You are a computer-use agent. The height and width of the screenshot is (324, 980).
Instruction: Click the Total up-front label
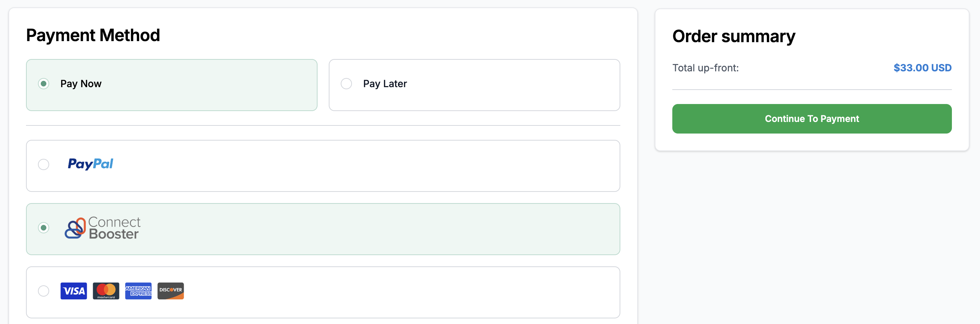tap(706, 68)
